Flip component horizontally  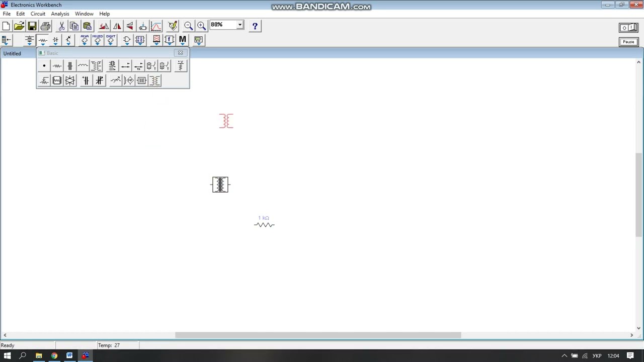[x=117, y=26]
